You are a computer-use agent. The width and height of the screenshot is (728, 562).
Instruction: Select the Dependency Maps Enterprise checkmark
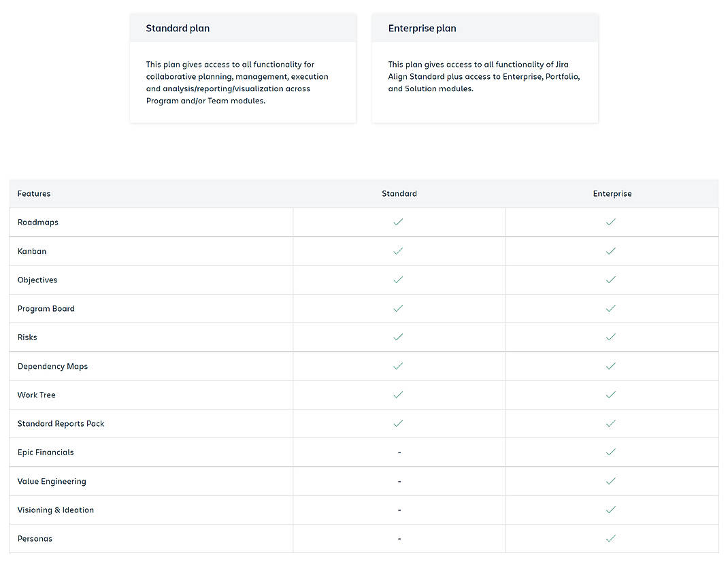click(x=611, y=365)
